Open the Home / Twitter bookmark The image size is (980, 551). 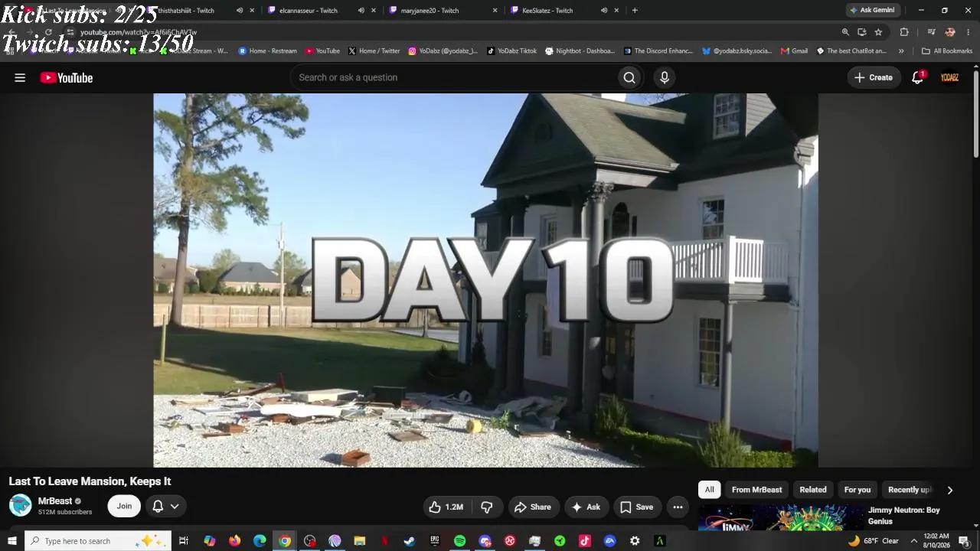pyautogui.click(x=374, y=51)
